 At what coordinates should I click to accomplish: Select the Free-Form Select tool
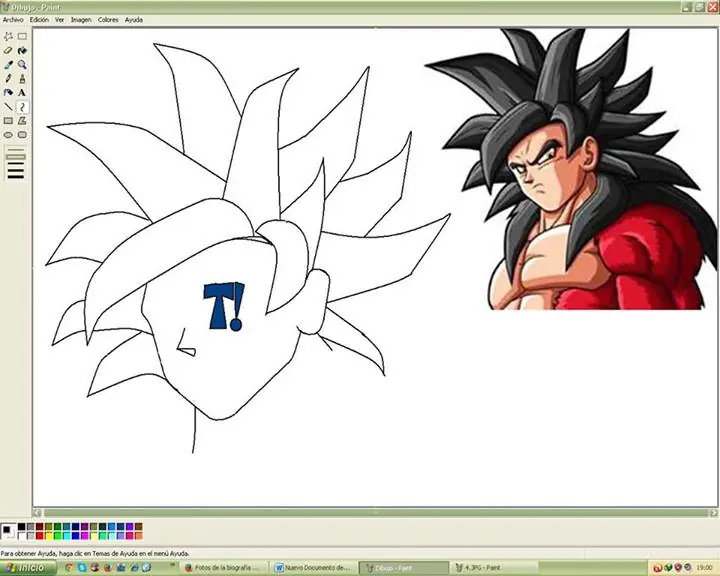8,36
